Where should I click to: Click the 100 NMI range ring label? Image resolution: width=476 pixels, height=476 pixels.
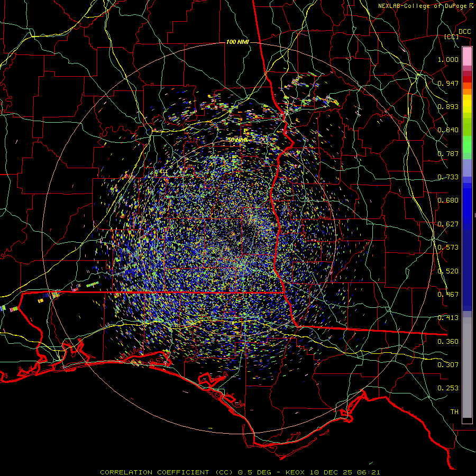(237, 42)
